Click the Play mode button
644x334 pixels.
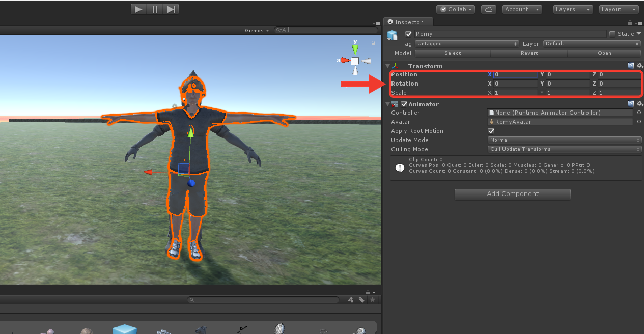click(x=138, y=9)
